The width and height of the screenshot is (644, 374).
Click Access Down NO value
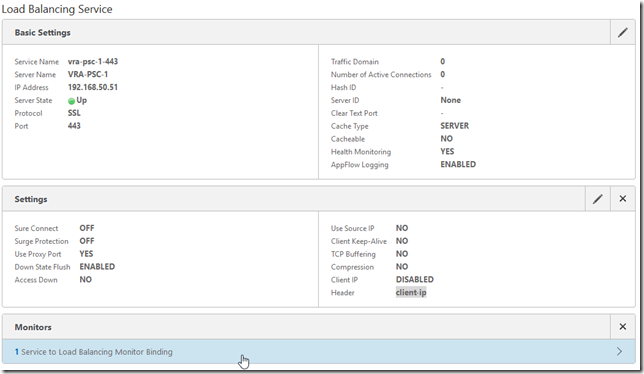click(85, 280)
